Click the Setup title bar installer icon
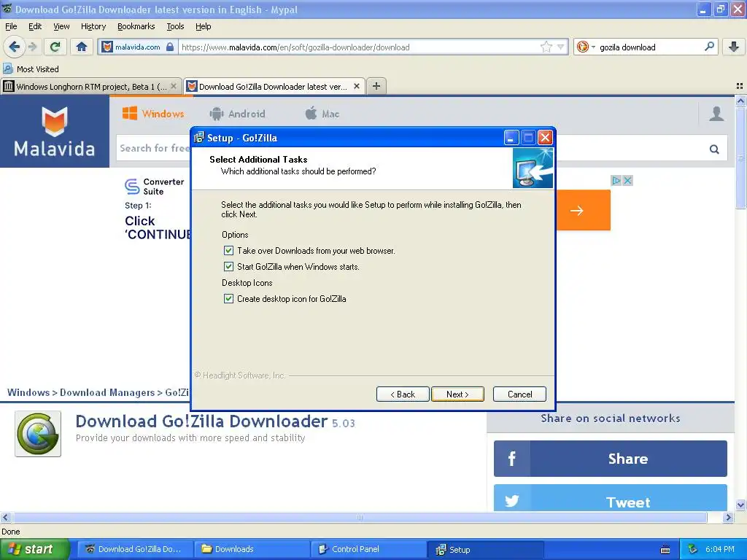Image resolution: width=747 pixels, height=560 pixels. point(198,138)
